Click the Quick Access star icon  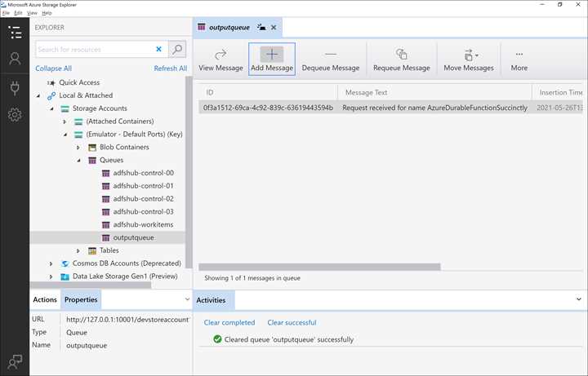tap(51, 82)
